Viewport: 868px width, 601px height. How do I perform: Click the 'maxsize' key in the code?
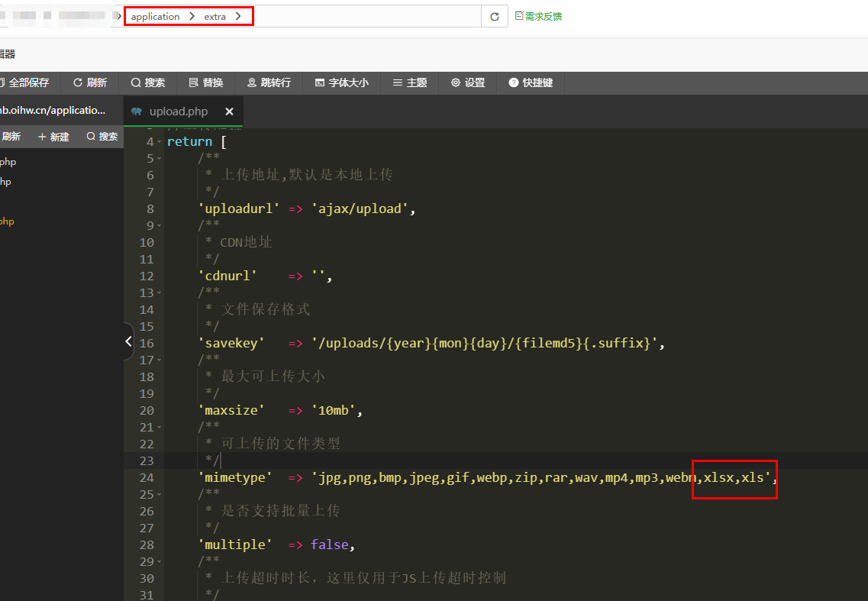pos(231,410)
